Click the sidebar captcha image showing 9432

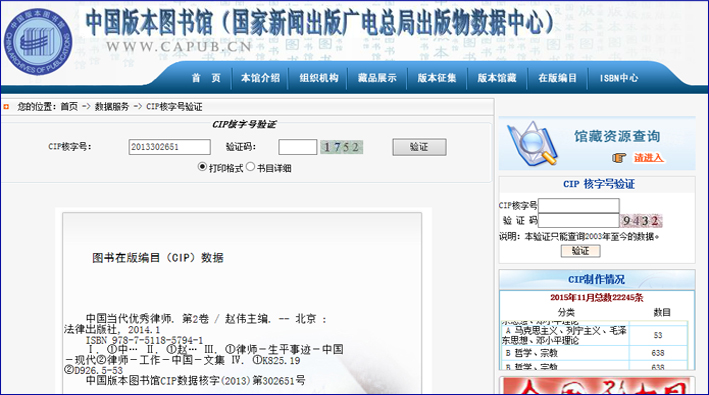click(x=641, y=221)
